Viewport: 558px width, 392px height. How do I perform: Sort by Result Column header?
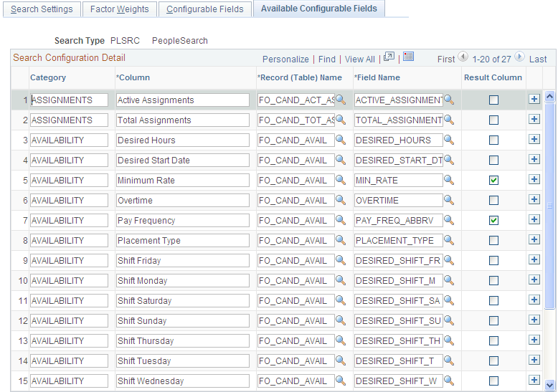click(x=493, y=77)
